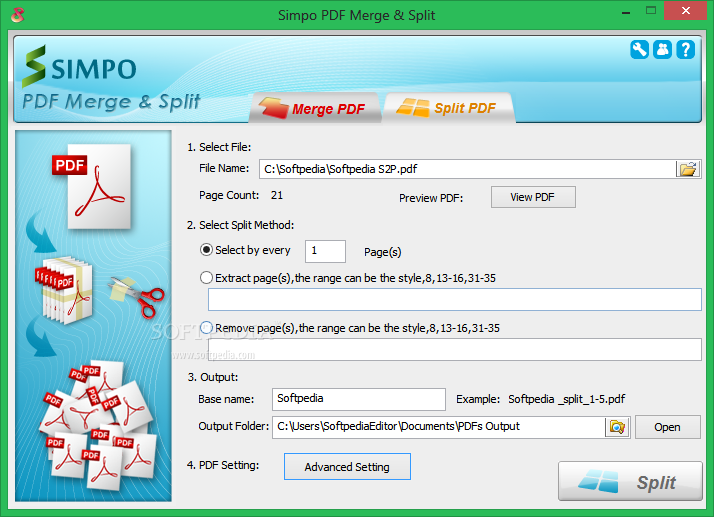714x517 pixels.
Task: Minimize the Simpo PDF window
Action: tap(626, 11)
